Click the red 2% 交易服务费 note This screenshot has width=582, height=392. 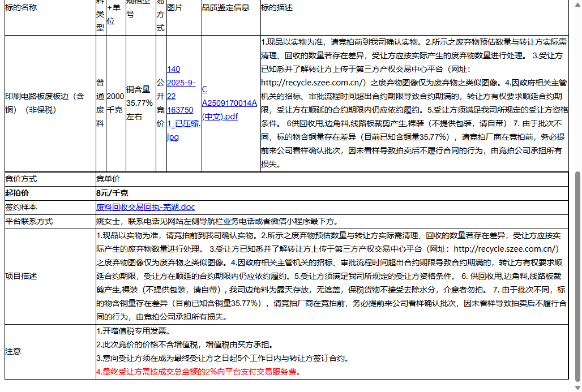199,372
